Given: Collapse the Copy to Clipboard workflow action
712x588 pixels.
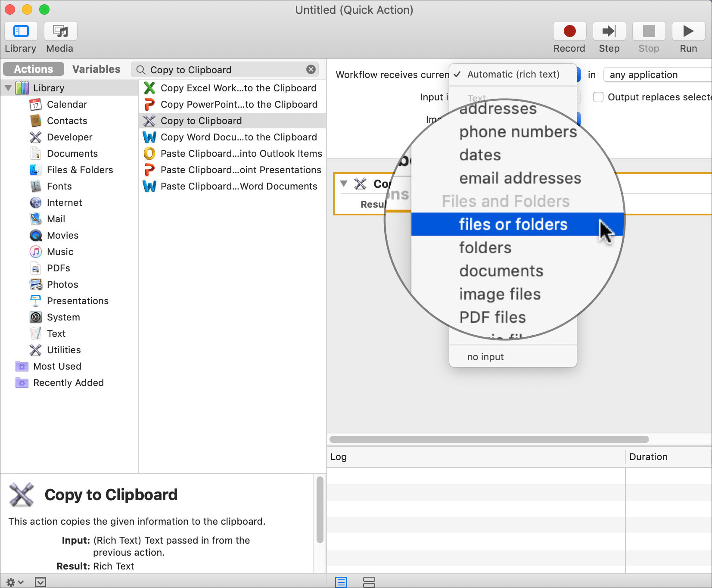Looking at the screenshot, I should [343, 183].
